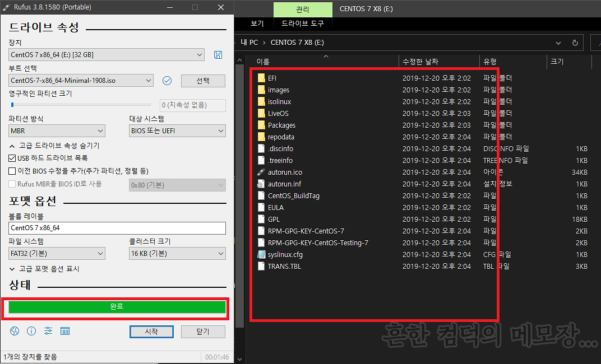Select the repodata folder icon
The image size is (601, 364).
[261, 137]
